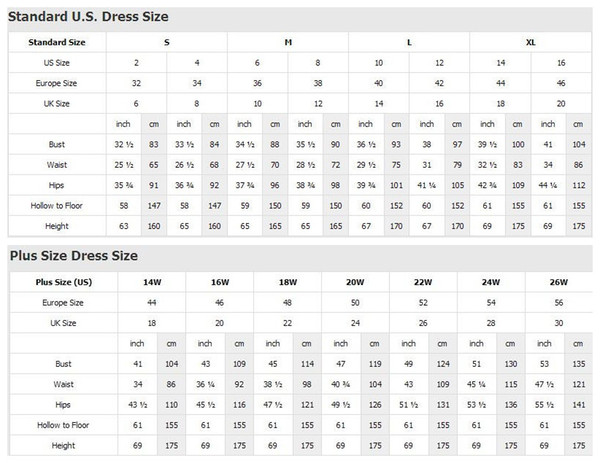The height and width of the screenshot is (463, 600).
Task: Click Europe Size '56' in plus table
Action: pyautogui.click(x=561, y=300)
